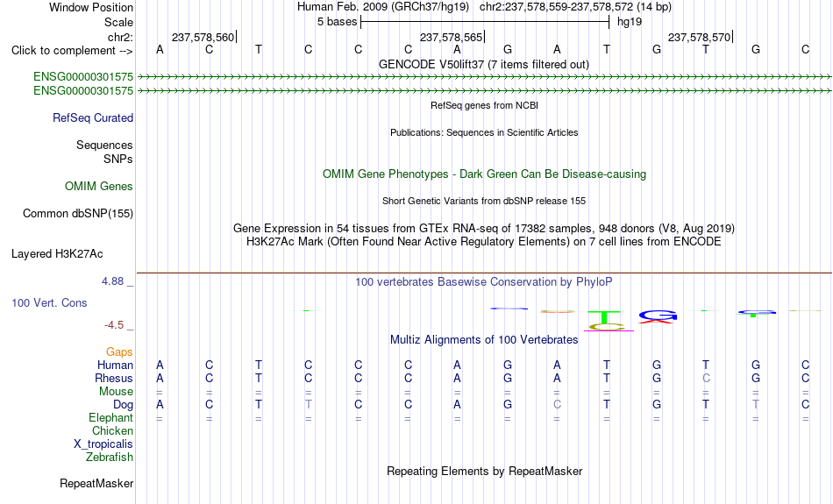
Task: Select the Mouse alignment row label
Action: (116, 392)
